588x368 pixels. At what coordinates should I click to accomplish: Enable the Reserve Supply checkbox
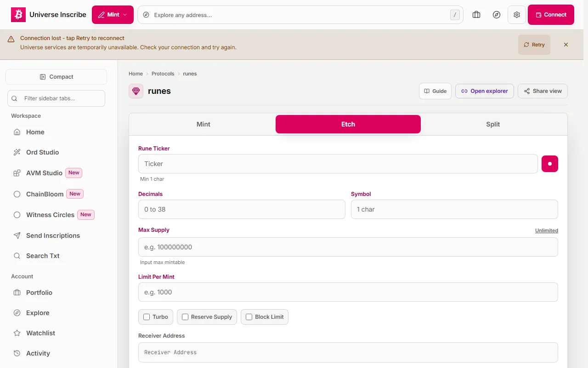click(185, 317)
